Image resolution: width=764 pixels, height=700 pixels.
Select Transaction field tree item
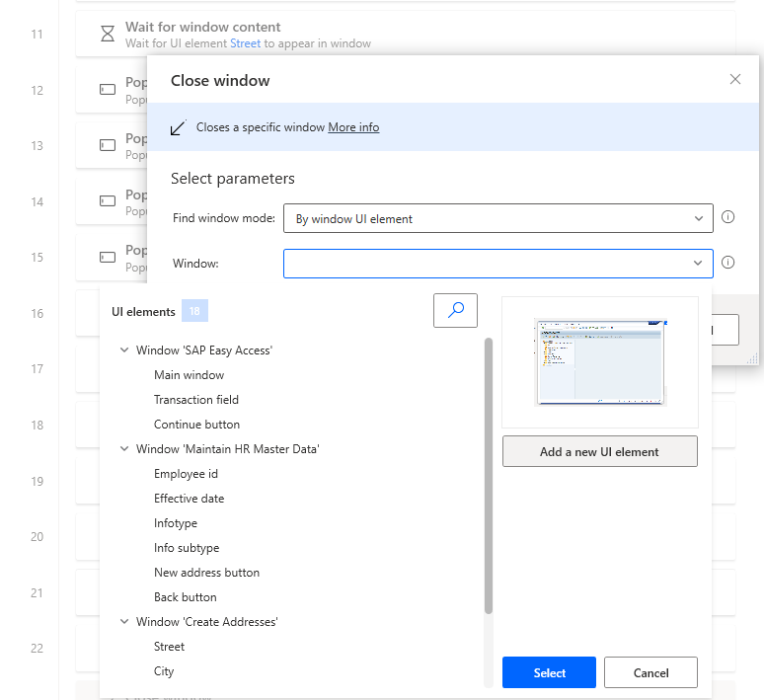point(196,400)
